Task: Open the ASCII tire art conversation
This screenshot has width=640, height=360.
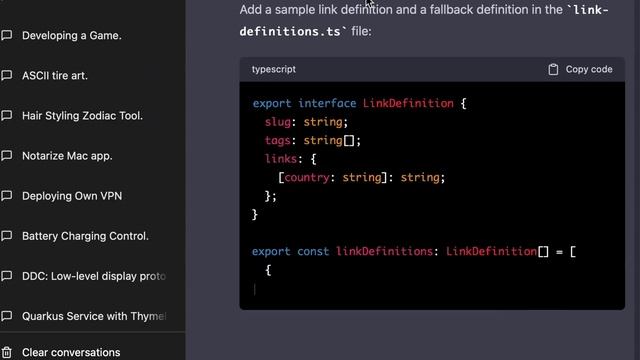Action: [x=55, y=76]
